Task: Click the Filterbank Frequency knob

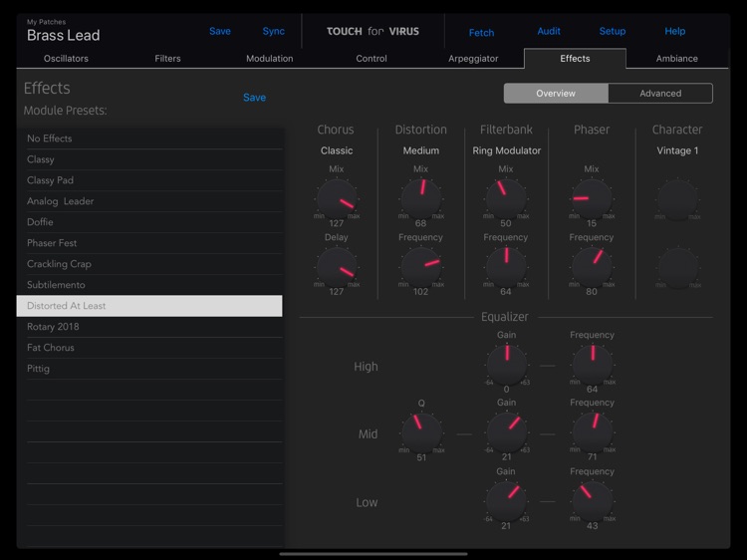Action: pyautogui.click(x=506, y=267)
